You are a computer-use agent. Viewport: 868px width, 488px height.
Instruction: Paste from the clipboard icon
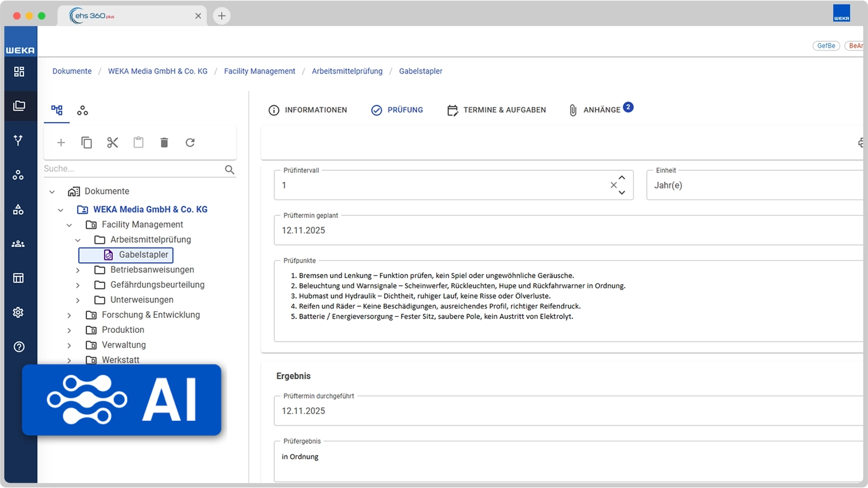(x=139, y=143)
